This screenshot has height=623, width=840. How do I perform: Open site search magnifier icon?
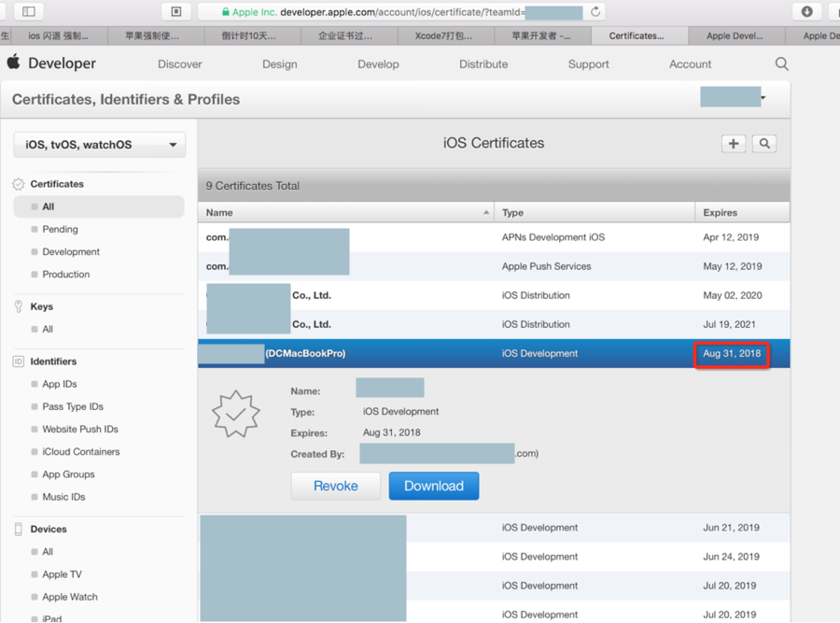(781, 64)
